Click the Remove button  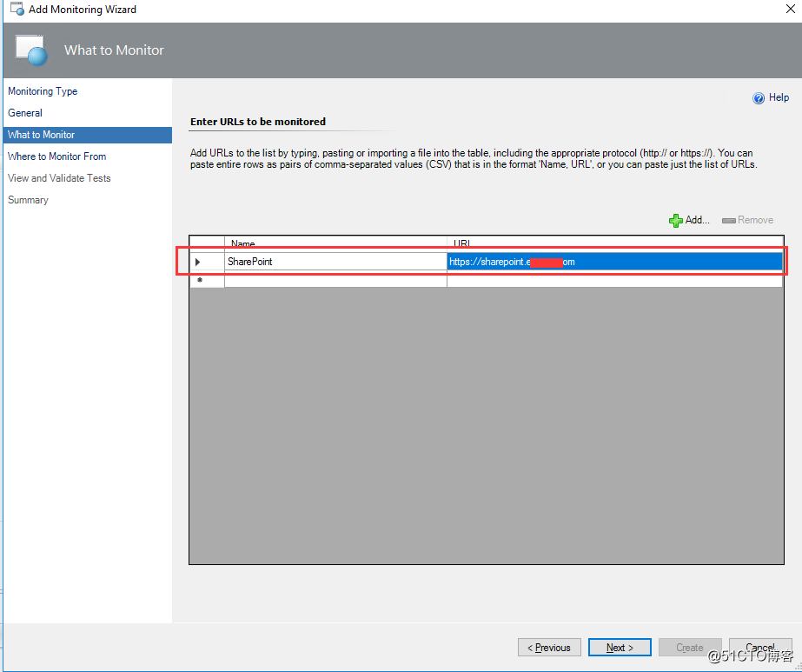(748, 220)
